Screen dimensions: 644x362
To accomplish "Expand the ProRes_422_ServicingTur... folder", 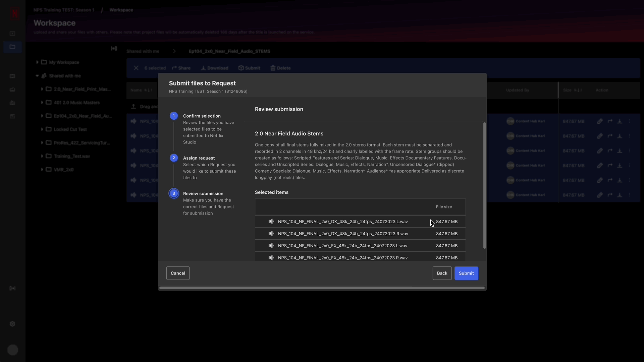I will click(x=42, y=143).
